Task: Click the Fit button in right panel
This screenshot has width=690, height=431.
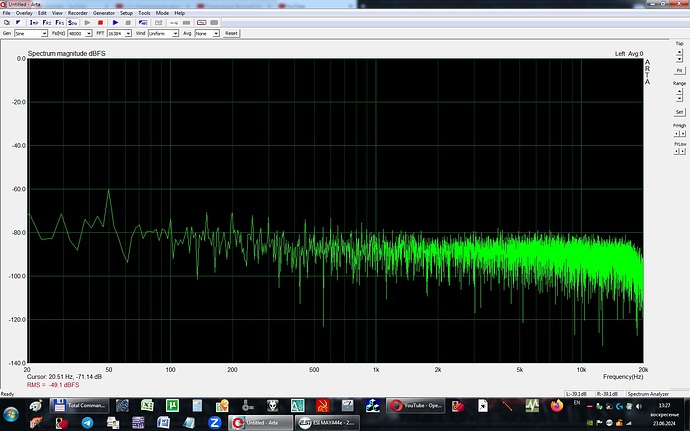Action: [x=679, y=71]
